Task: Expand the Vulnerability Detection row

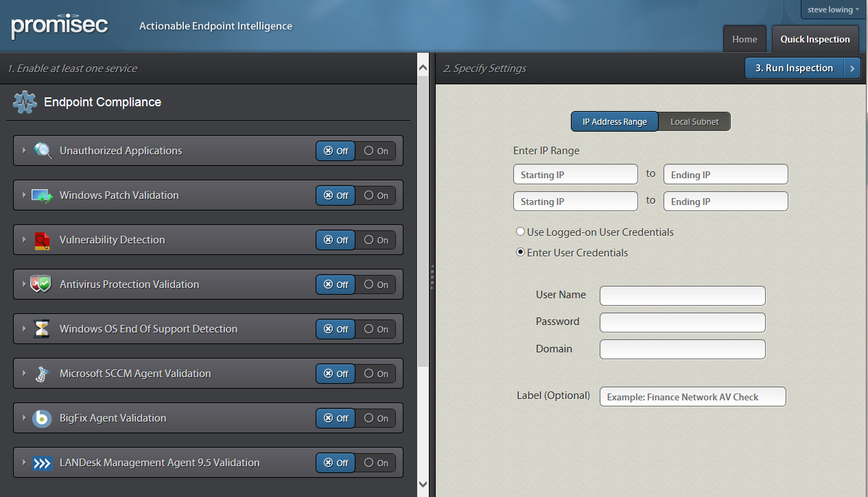Action: pos(24,239)
